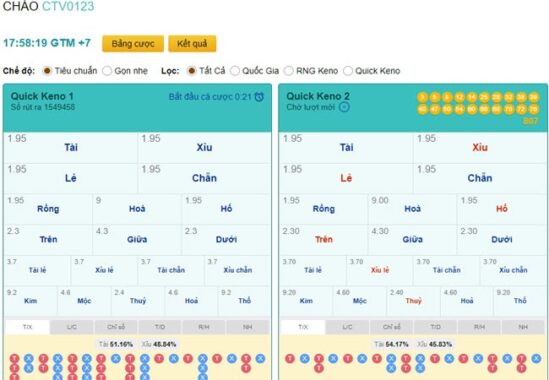Bet on Xỉu in Quick Keno 2
Image resolution: width=549 pixels, height=380 pixels.
click(x=480, y=147)
